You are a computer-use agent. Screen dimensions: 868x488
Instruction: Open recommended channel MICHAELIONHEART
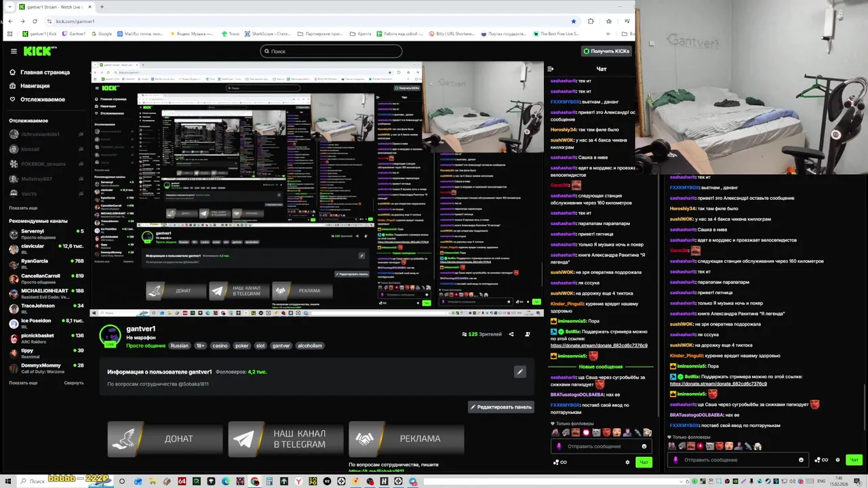click(45, 293)
